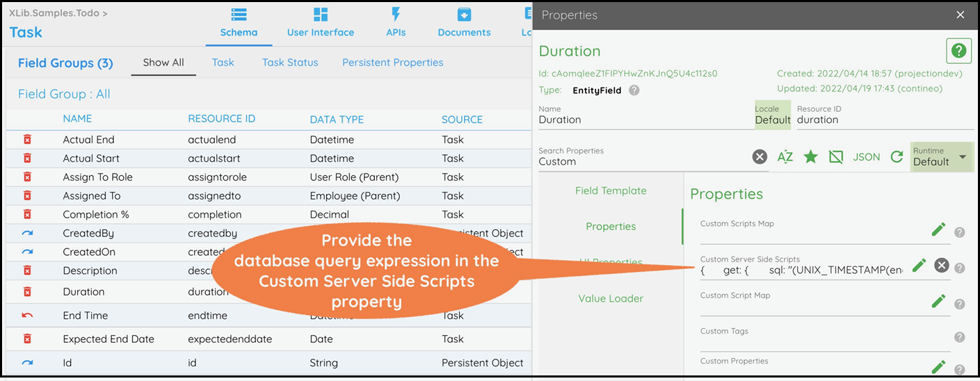Open the Field Template section
This screenshot has height=381, width=980.
coord(611,190)
